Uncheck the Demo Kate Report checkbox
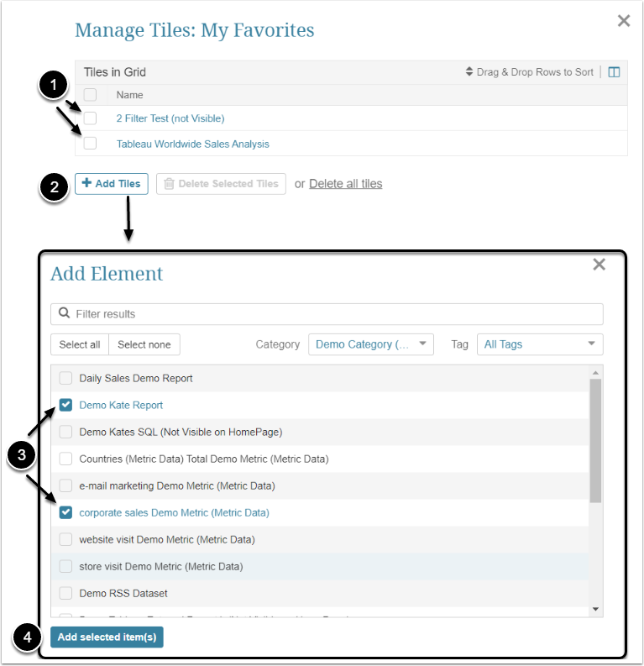This screenshot has height=666, width=644. click(x=65, y=405)
